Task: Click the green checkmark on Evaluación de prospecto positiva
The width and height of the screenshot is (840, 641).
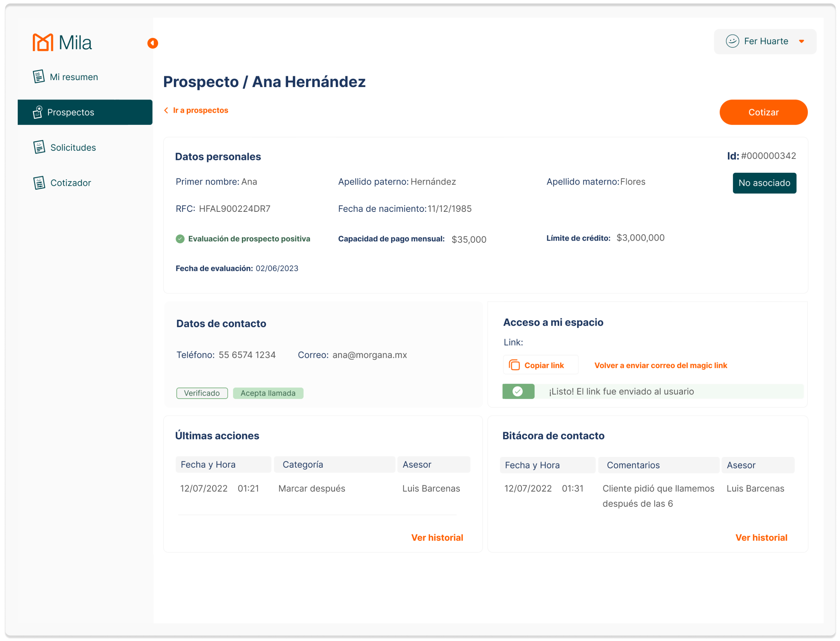Action: click(180, 238)
